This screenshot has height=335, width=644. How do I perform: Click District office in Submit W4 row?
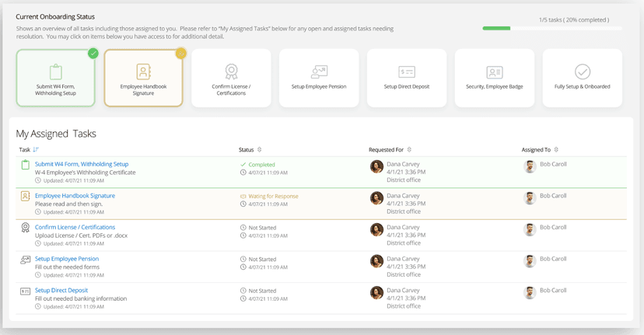(404, 180)
